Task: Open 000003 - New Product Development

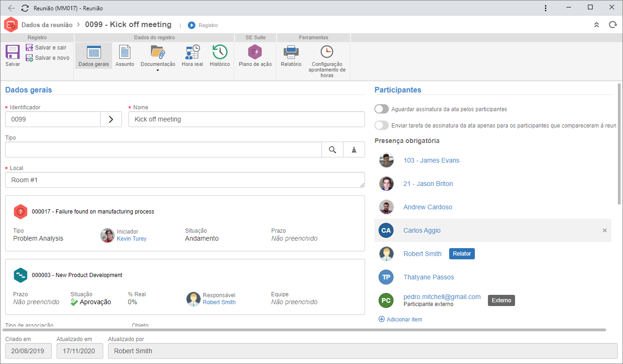Action: tap(77, 275)
